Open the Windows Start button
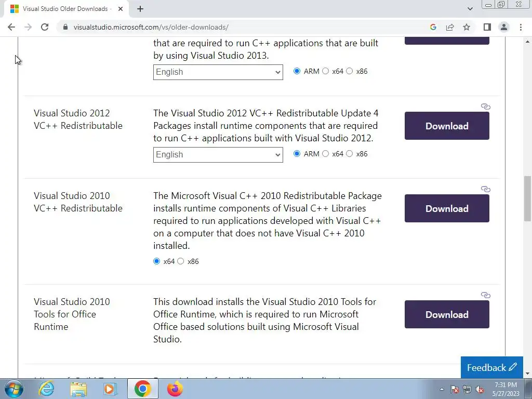 pyautogui.click(x=14, y=389)
